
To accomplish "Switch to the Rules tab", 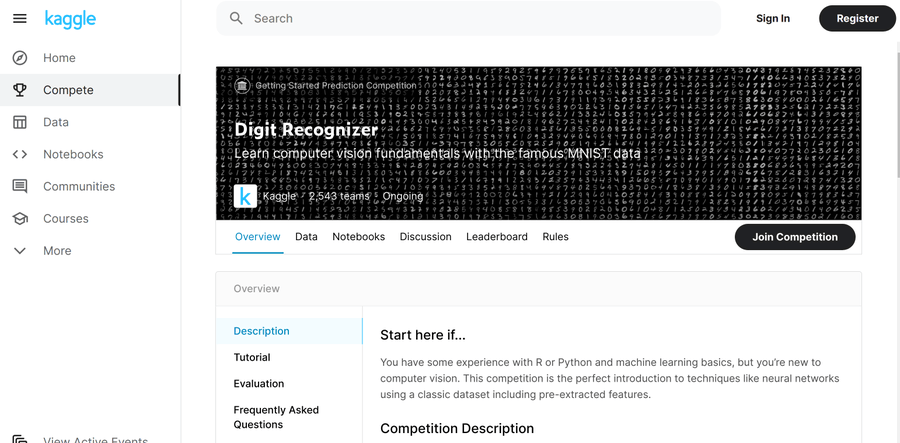I will coord(556,237).
